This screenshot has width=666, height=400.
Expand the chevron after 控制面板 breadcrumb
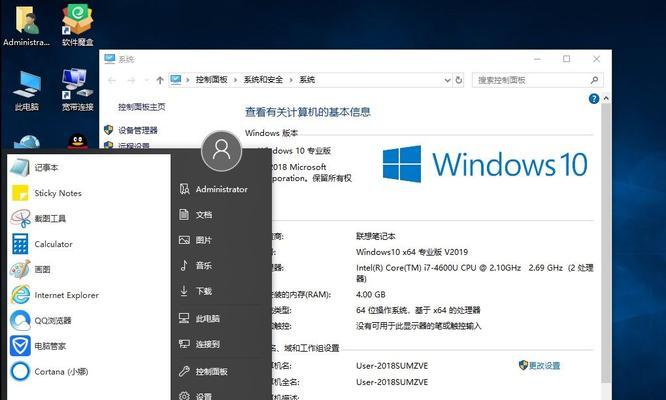pyautogui.click(x=235, y=80)
